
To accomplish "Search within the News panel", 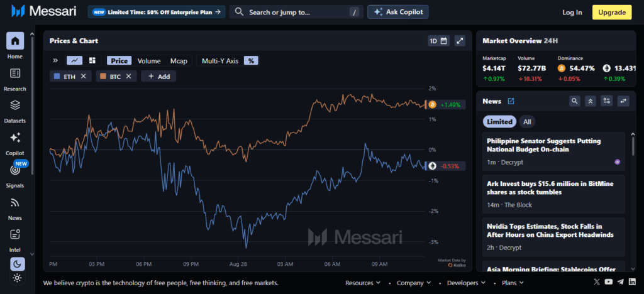I will tap(575, 101).
